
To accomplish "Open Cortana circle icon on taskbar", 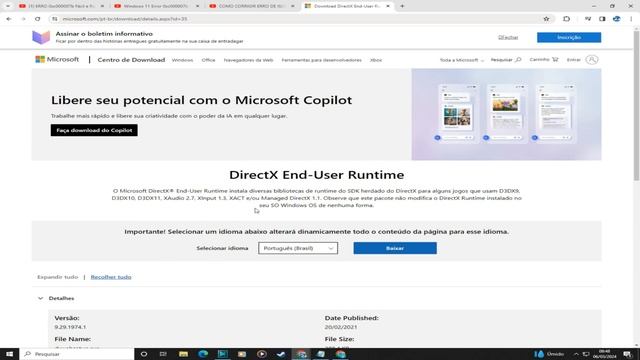I will coord(144,354).
